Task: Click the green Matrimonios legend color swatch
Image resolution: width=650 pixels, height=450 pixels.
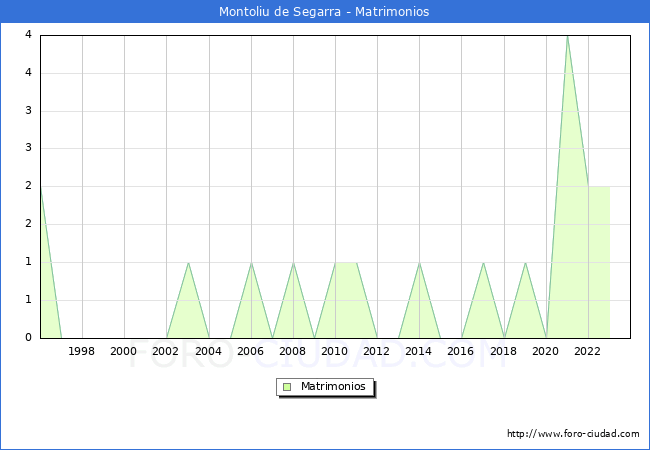Action: click(287, 387)
